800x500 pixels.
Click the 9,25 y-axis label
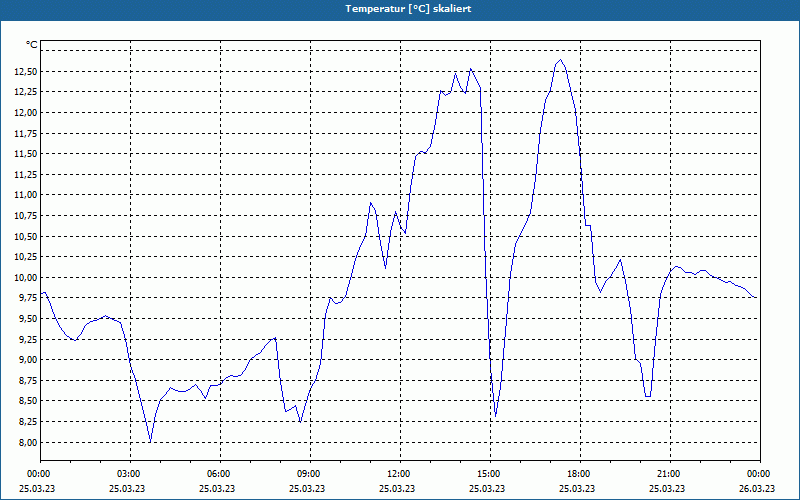(x=28, y=339)
